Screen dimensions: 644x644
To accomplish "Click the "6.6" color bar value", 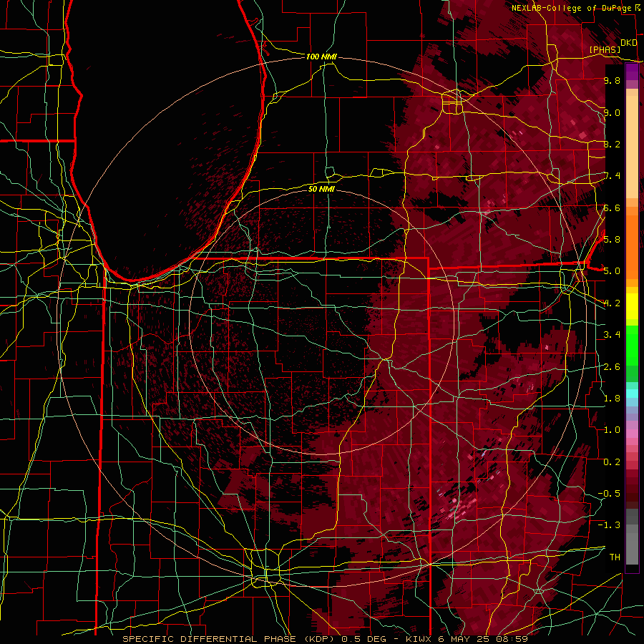I will coord(612,208).
